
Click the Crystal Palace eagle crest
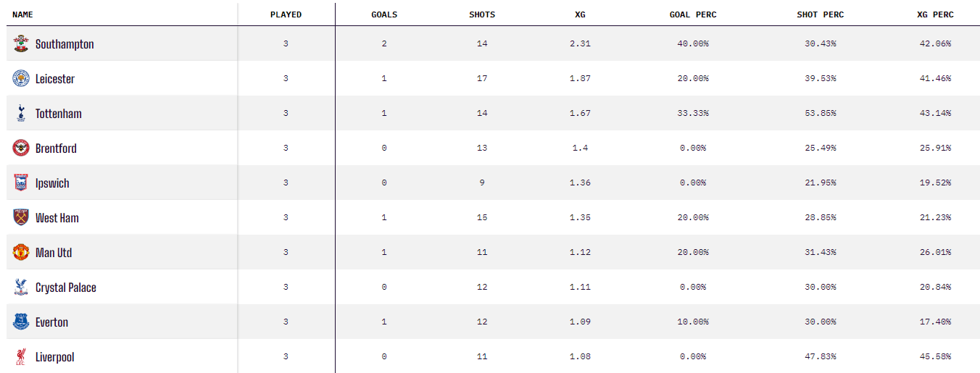pyautogui.click(x=21, y=288)
